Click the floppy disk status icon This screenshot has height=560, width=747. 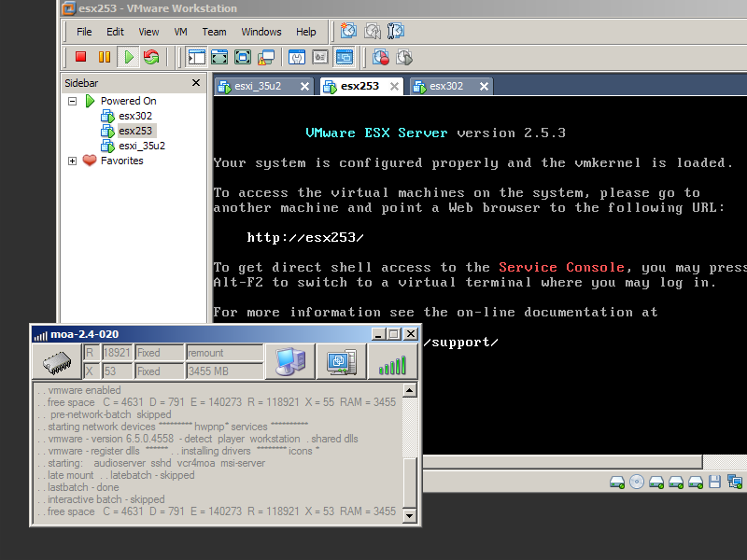click(714, 483)
